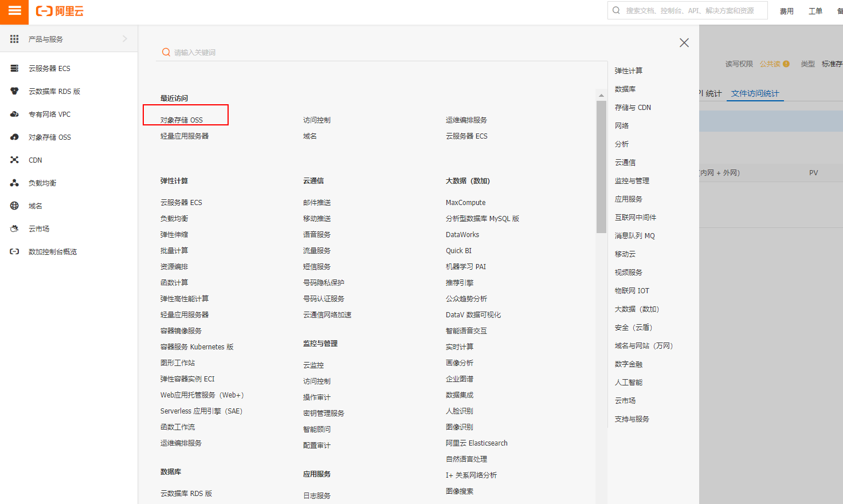Focus the top documentation search box

[688, 10]
